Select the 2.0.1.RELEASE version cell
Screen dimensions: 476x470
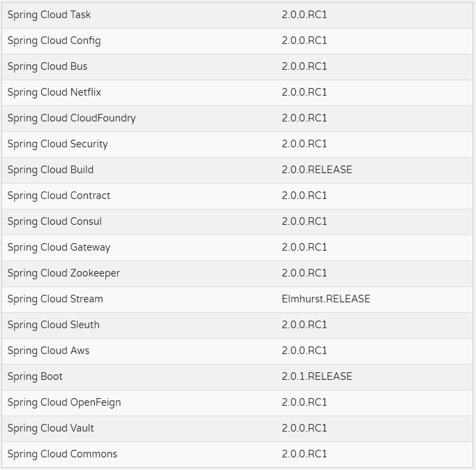pos(317,376)
